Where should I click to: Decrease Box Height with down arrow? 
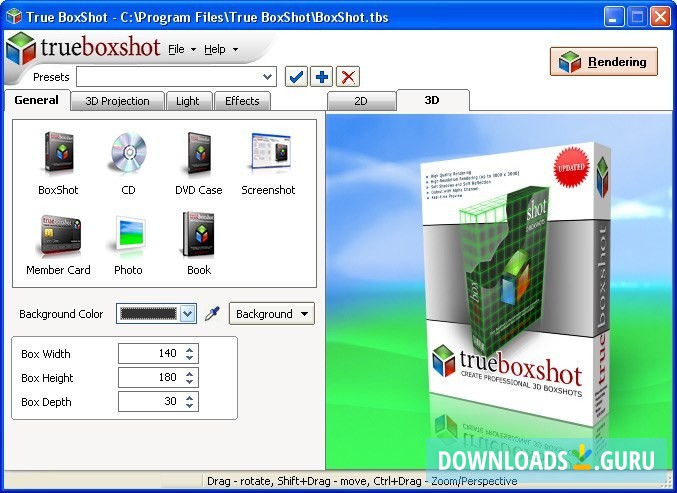(x=190, y=382)
